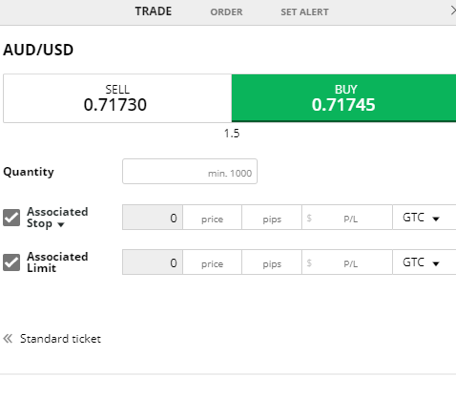Click the Associated Limit pips field

272,262
